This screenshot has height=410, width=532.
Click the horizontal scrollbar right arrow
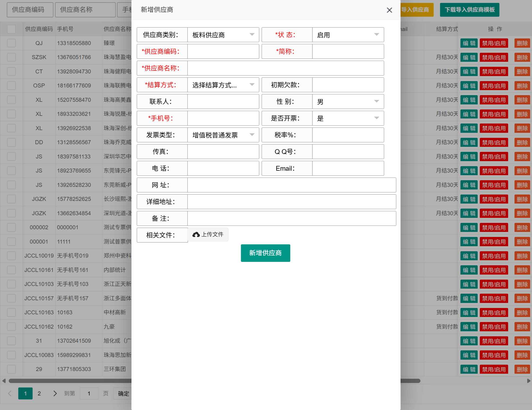click(529, 381)
